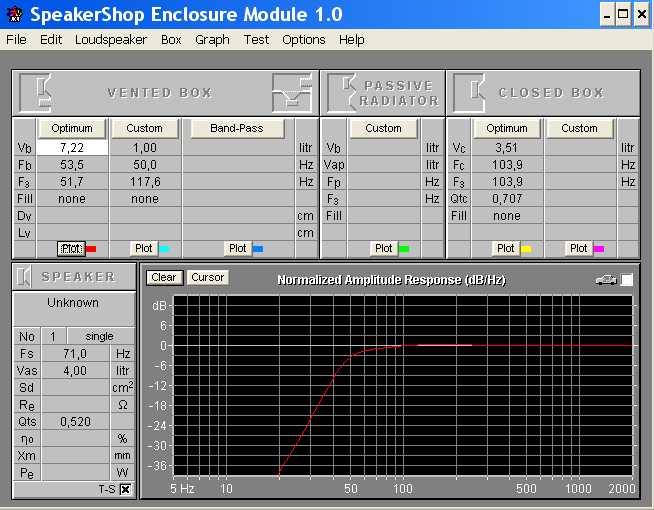Click the blue band-pass color swatch
The height and width of the screenshot is (510, 654).
[258, 249]
